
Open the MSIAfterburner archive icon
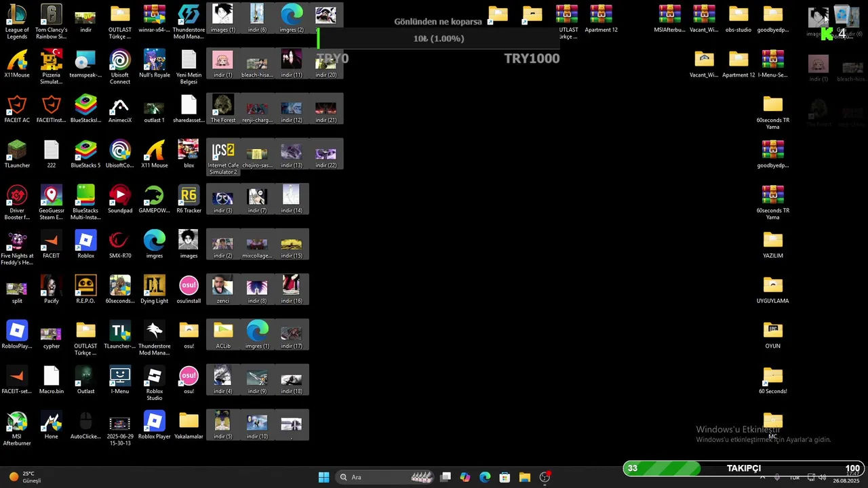(669, 18)
